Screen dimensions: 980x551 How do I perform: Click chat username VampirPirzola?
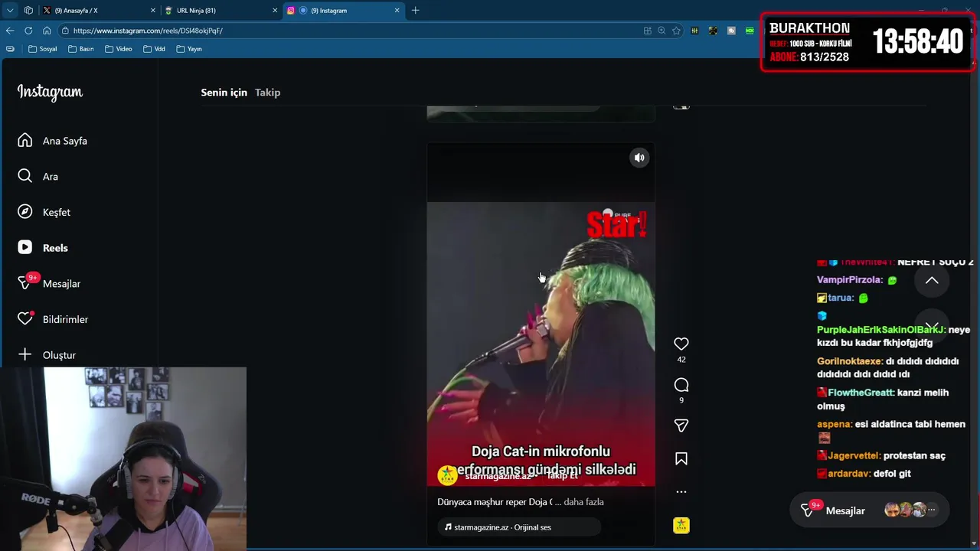(850, 280)
